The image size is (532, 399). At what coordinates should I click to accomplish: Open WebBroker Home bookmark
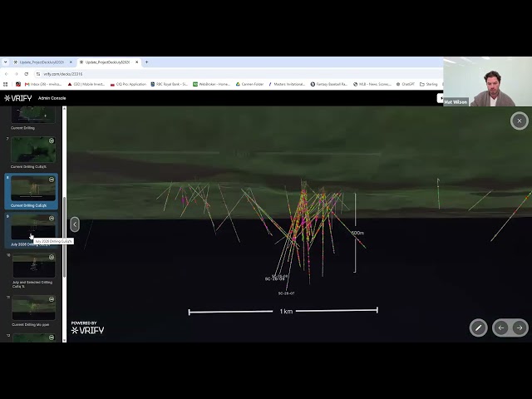click(x=212, y=84)
